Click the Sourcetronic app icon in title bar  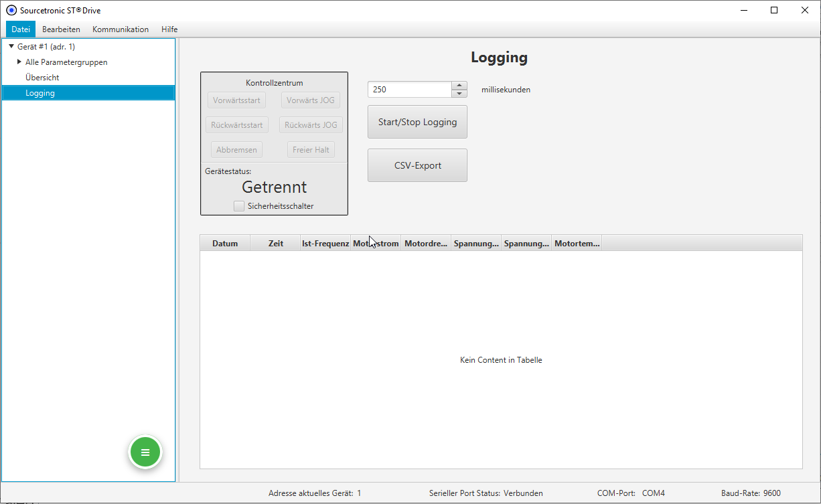[x=11, y=10]
